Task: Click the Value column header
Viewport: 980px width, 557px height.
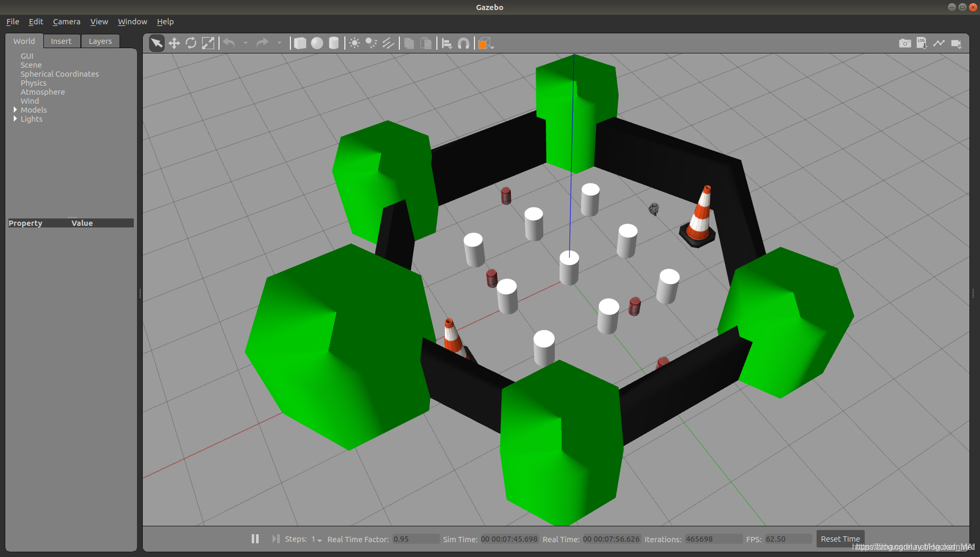Action: click(82, 223)
